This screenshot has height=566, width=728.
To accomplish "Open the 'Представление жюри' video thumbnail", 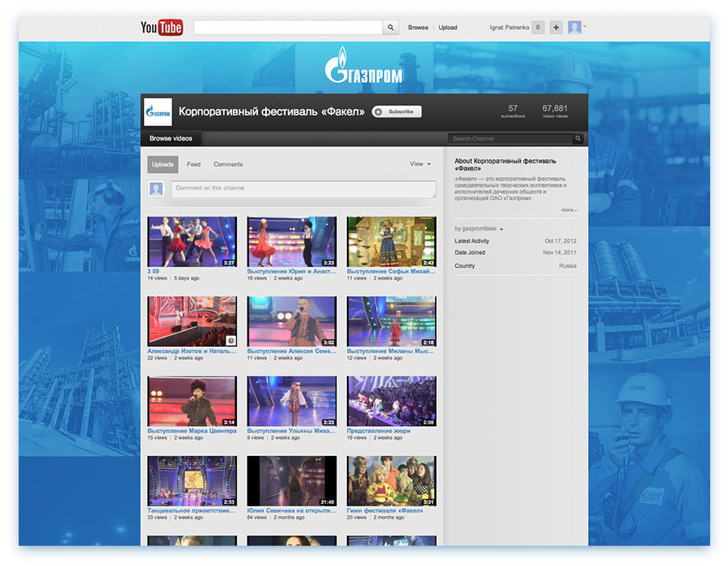I will 391,402.
